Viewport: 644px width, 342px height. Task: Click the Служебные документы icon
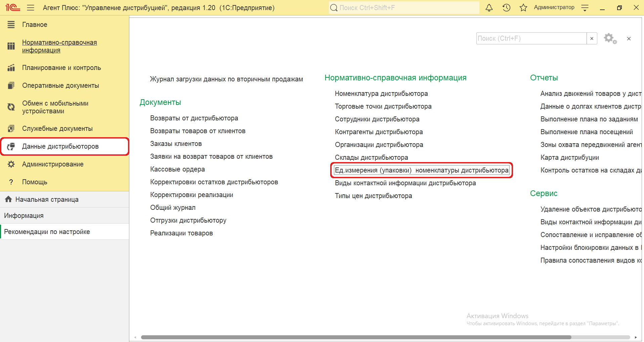coord(11,128)
